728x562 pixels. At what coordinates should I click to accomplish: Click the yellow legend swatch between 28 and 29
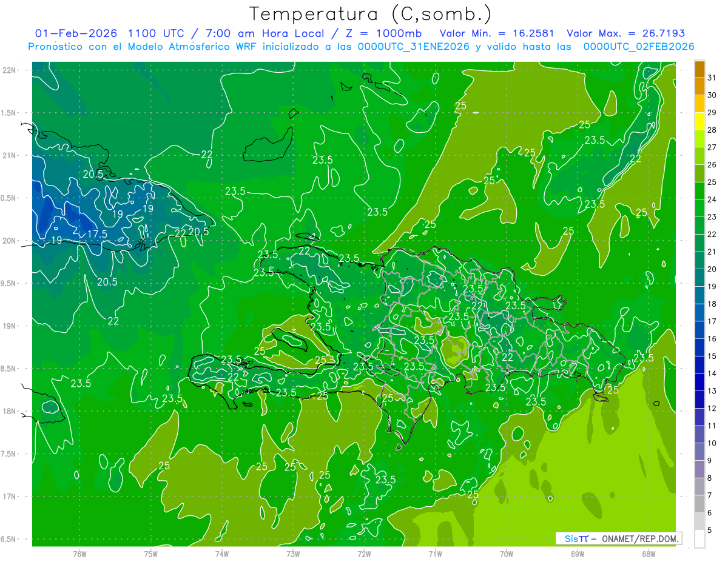[699, 121]
